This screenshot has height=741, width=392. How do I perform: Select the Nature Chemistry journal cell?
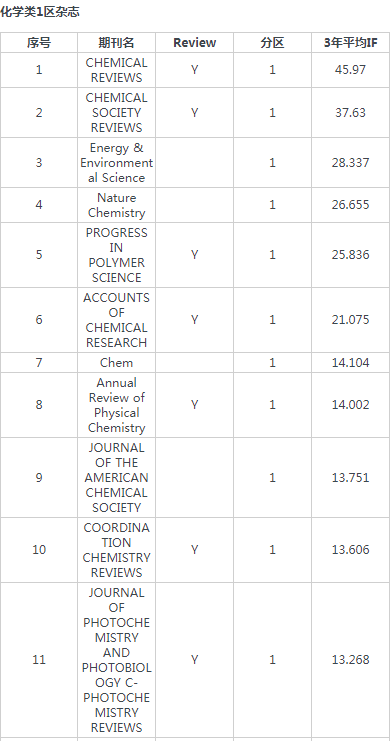[116, 205]
